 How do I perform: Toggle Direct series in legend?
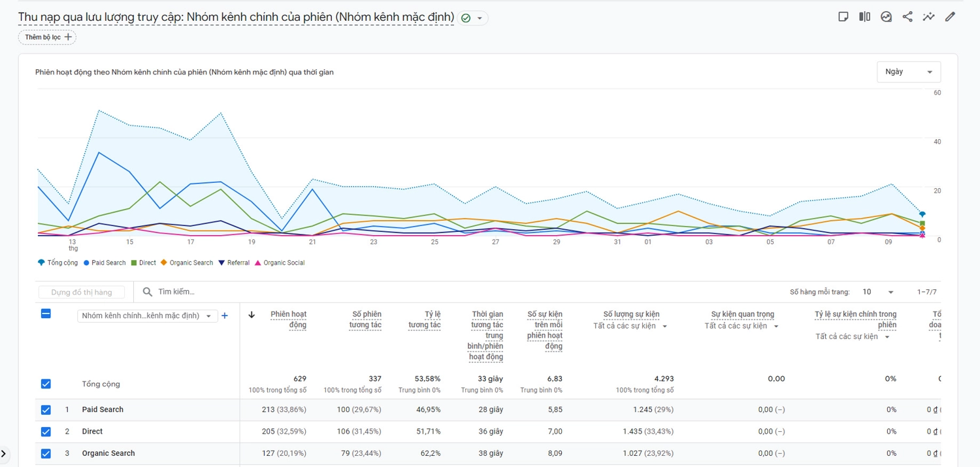click(144, 263)
